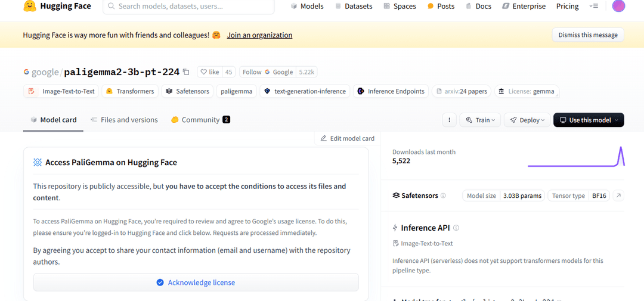
Task: Open the Docs navigation link
Action: (x=478, y=6)
